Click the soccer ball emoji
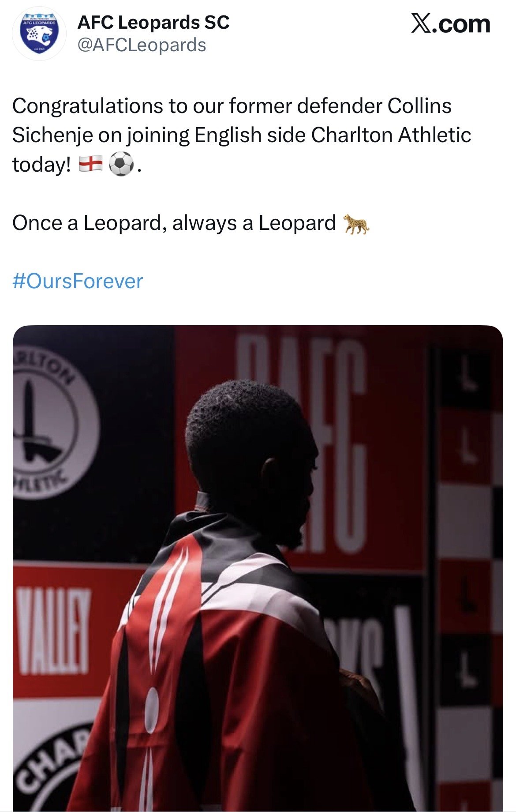516x812 pixels. pyautogui.click(x=121, y=164)
